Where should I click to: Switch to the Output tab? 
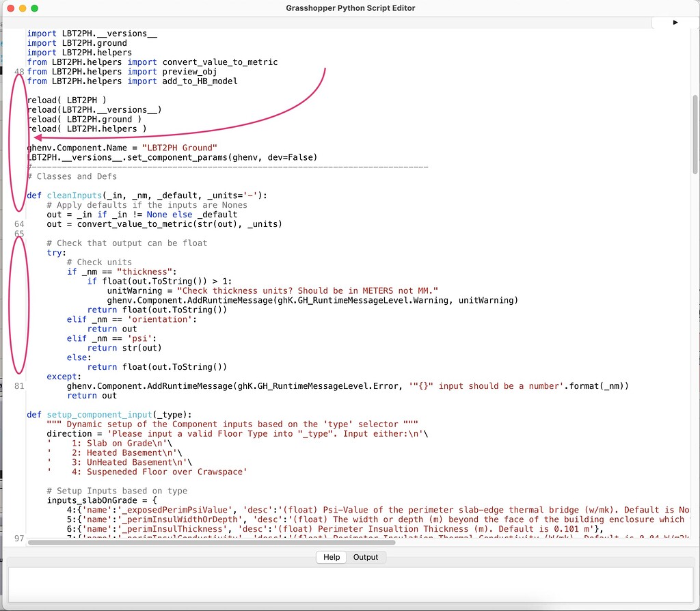(x=366, y=557)
